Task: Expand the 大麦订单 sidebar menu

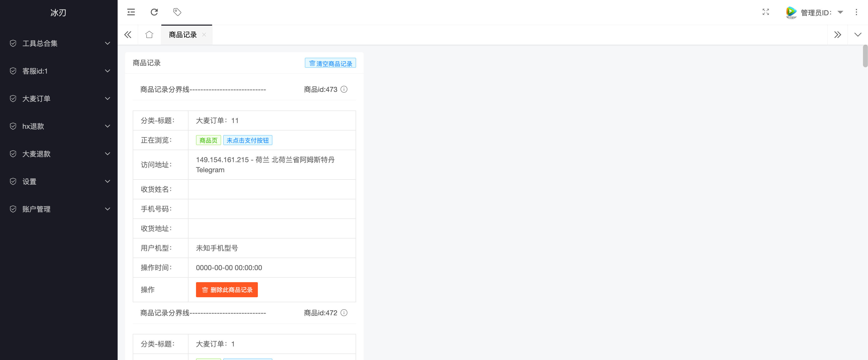Action: click(59, 99)
